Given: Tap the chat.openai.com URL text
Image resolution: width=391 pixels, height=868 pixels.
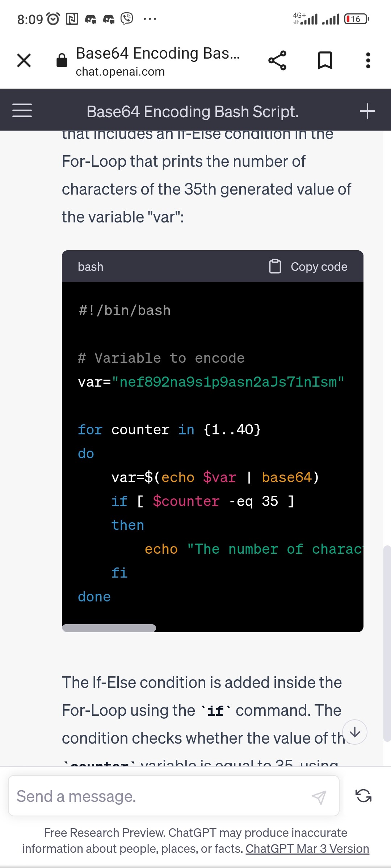Looking at the screenshot, I should 120,72.
